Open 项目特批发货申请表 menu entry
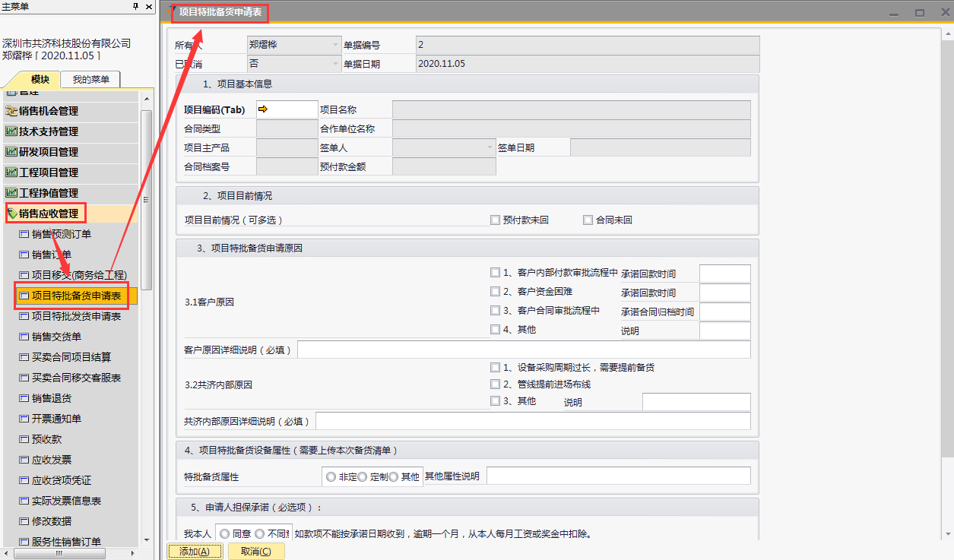Screen dimensions: 954x560 tap(76, 316)
